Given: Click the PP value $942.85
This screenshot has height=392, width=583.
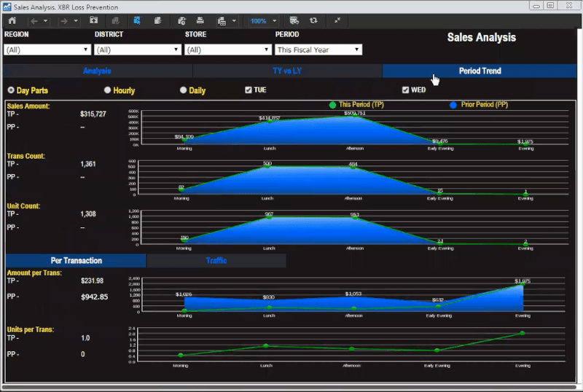Looking at the screenshot, I should point(95,297).
